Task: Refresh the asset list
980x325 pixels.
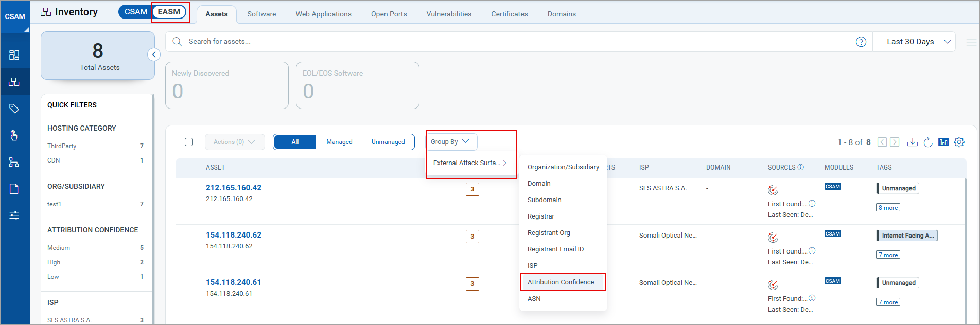Action: (x=928, y=142)
